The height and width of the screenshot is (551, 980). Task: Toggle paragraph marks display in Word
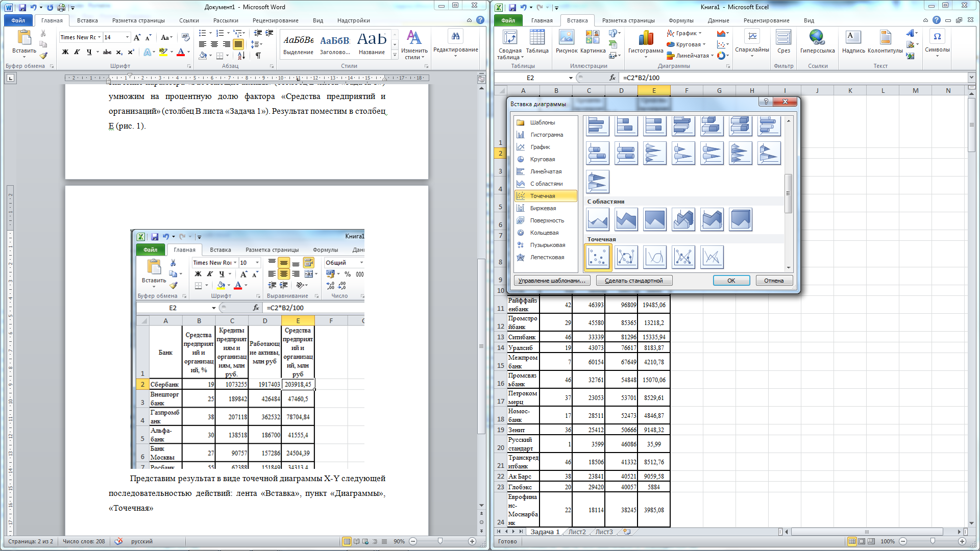(x=258, y=56)
